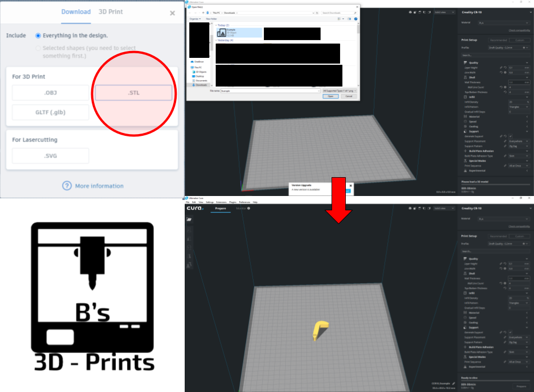Click the File name input field
Viewport: 534px width, 392px height.
point(270,91)
